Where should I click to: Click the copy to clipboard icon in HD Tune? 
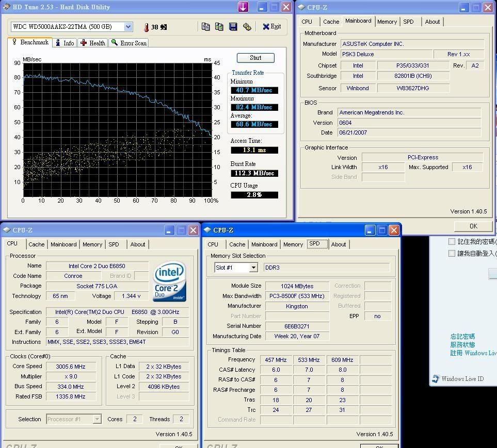pyautogui.click(x=206, y=27)
